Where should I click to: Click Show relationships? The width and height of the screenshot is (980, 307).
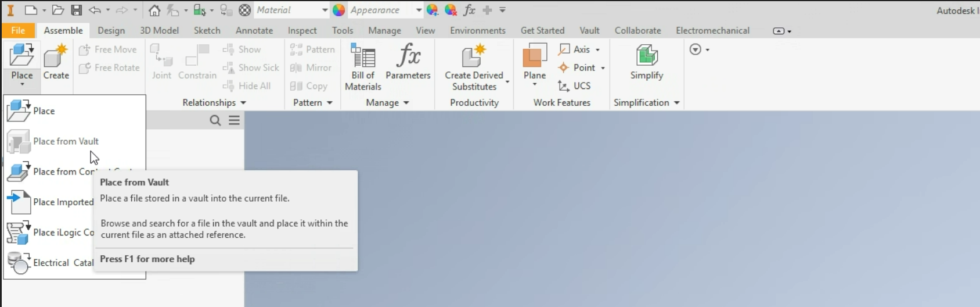click(242, 49)
